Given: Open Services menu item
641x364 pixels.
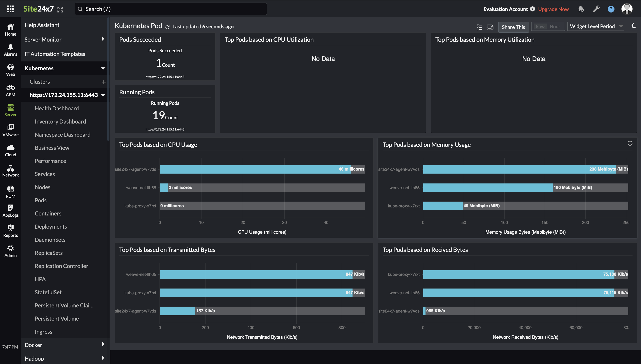Looking at the screenshot, I should [45, 174].
